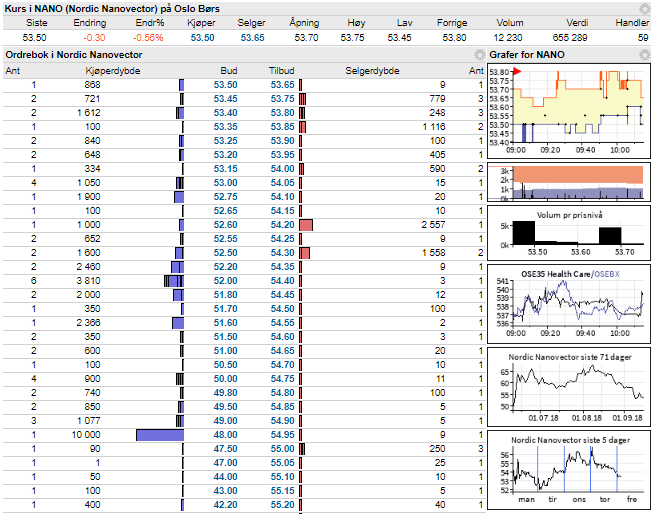Click the Kurs i NANO panel title
The image size is (654, 514).
pos(112,9)
